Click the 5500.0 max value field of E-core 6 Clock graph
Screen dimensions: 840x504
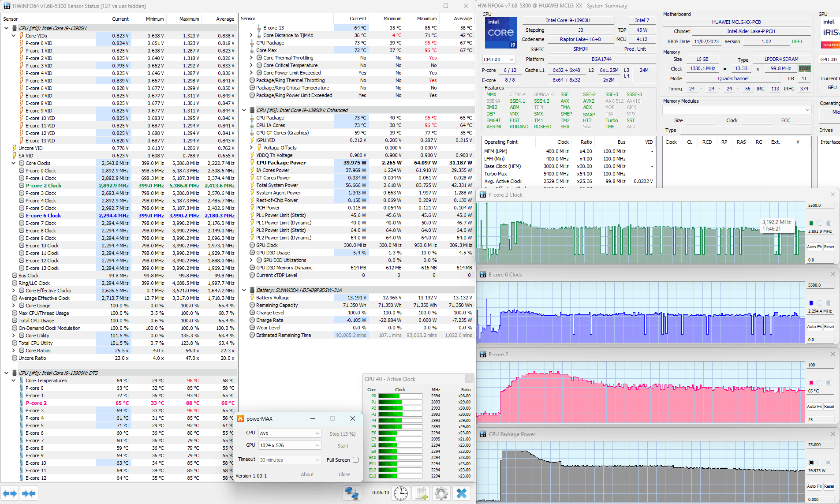[x=820, y=285]
